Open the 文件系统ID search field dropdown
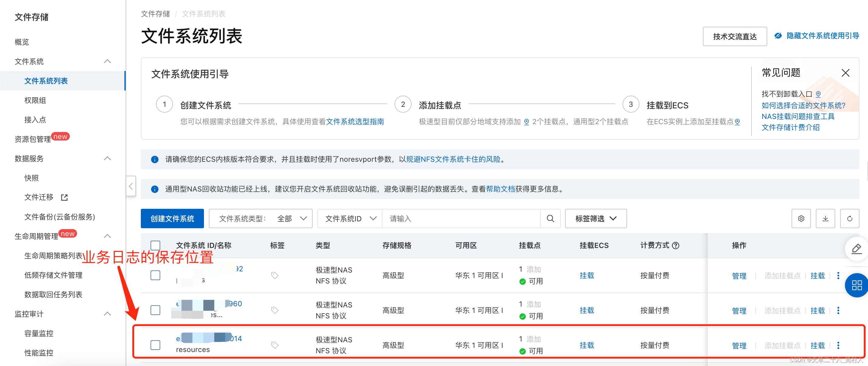The width and height of the screenshot is (868, 366). click(350, 219)
